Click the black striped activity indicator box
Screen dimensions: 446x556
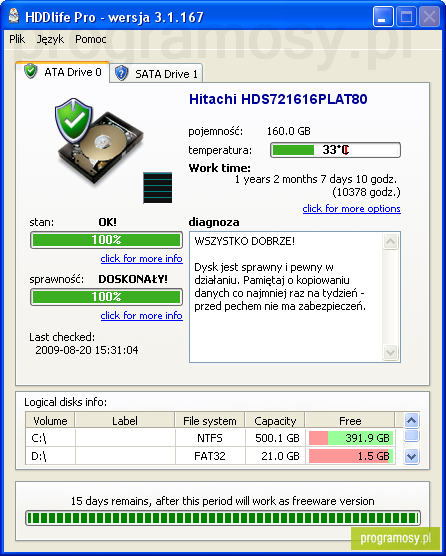click(158, 188)
